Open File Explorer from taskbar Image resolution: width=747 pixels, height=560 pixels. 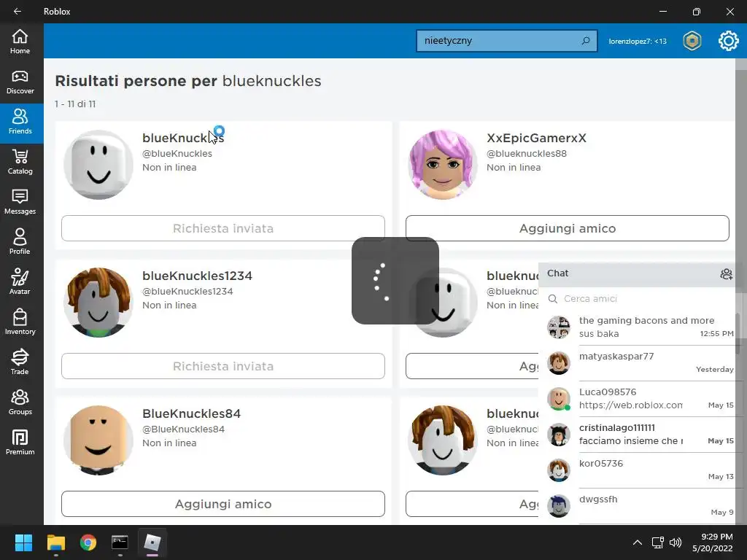pos(55,542)
